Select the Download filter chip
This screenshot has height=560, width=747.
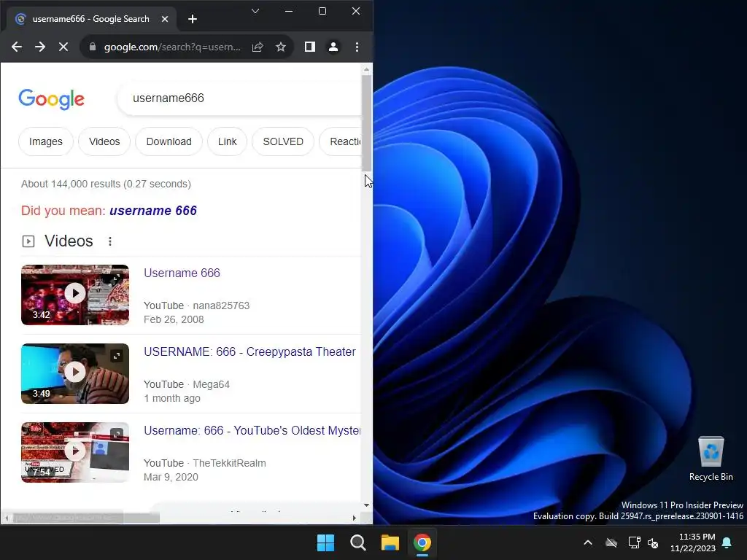click(x=169, y=141)
